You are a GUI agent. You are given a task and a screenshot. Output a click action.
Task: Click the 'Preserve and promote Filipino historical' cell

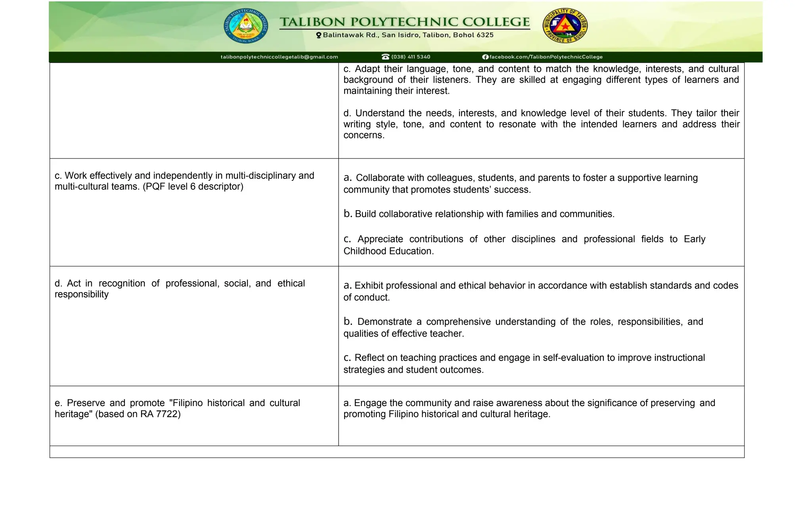pos(177,408)
